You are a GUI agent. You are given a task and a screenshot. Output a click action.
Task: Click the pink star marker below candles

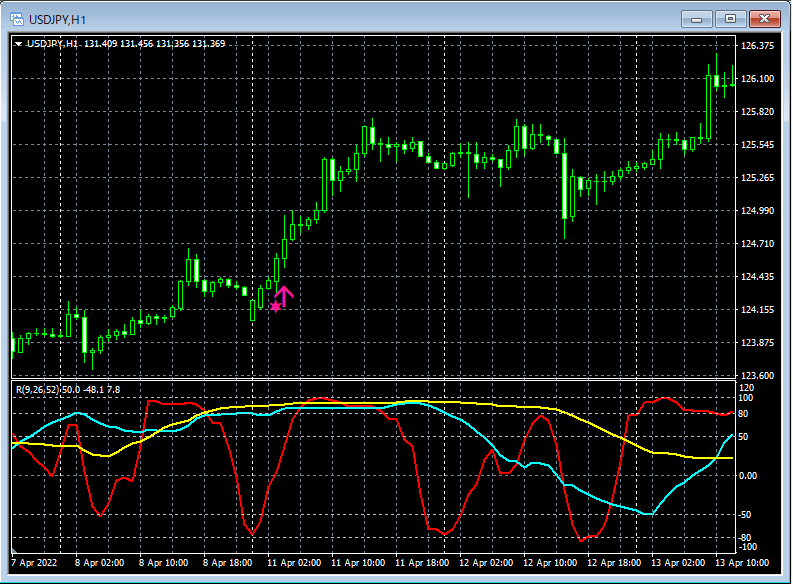point(276,307)
